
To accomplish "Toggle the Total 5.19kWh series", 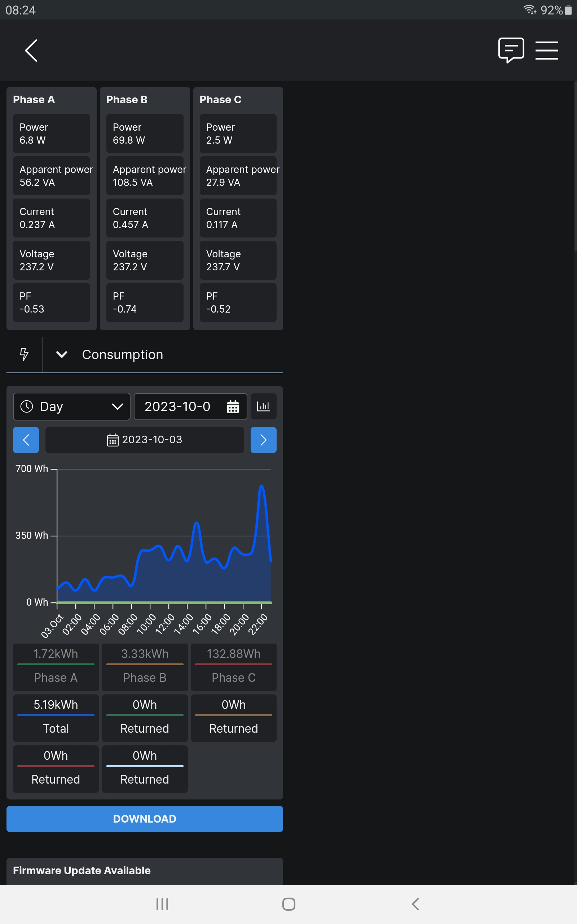I will click(x=56, y=718).
